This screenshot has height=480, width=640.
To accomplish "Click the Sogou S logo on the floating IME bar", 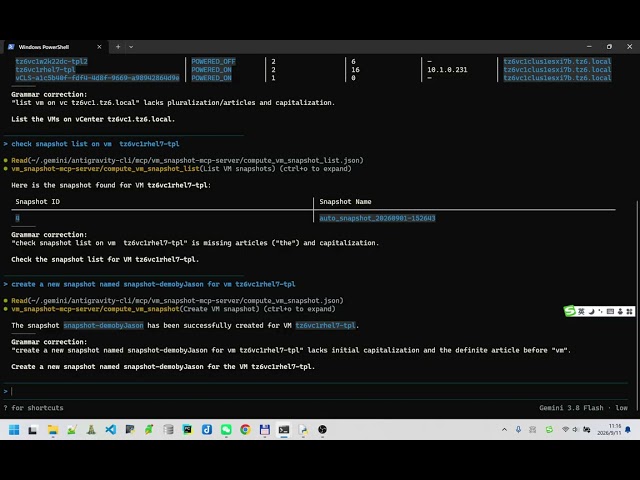I will [x=569, y=311].
